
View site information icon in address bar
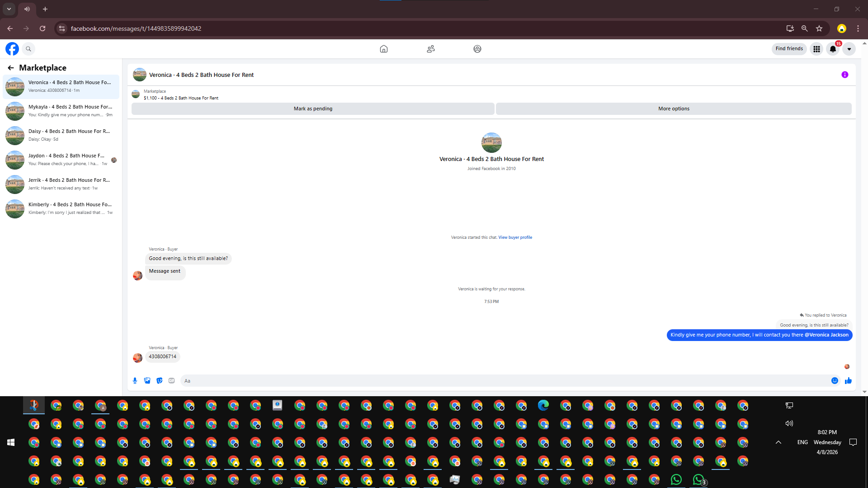pyautogui.click(x=62, y=28)
